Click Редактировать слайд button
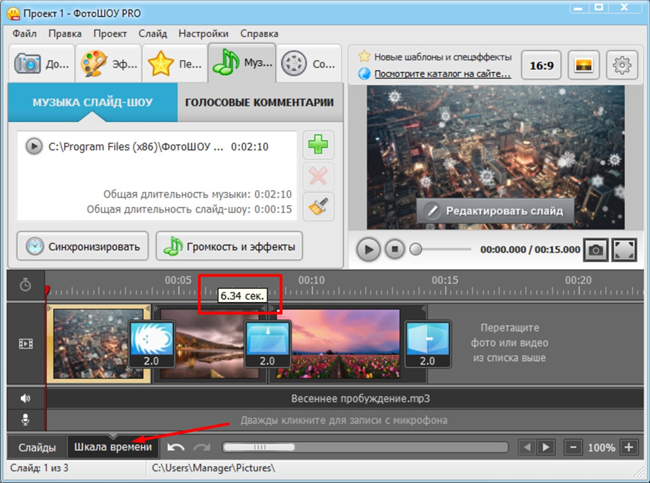Screen dimensions: 650x483 coord(495,211)
